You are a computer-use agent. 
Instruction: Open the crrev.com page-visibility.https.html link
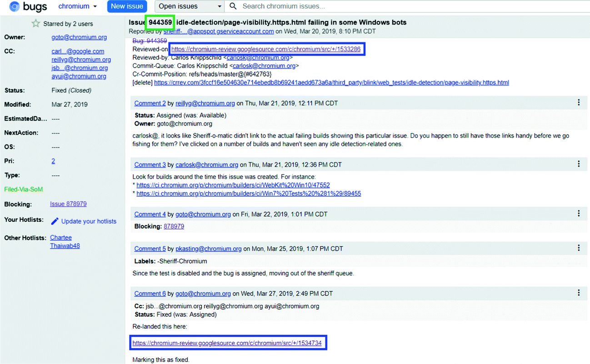click(x=331, y=82)
